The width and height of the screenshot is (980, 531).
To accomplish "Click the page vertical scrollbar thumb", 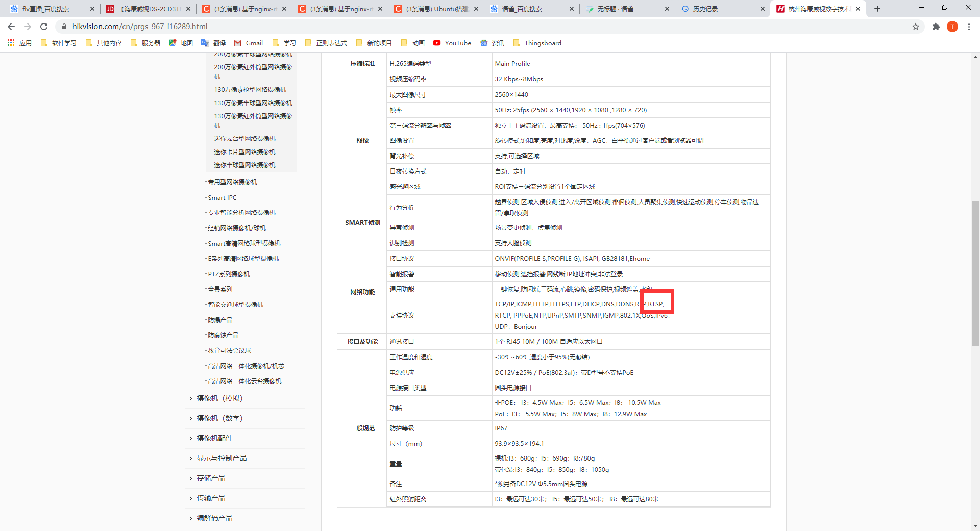I will 975,273.
